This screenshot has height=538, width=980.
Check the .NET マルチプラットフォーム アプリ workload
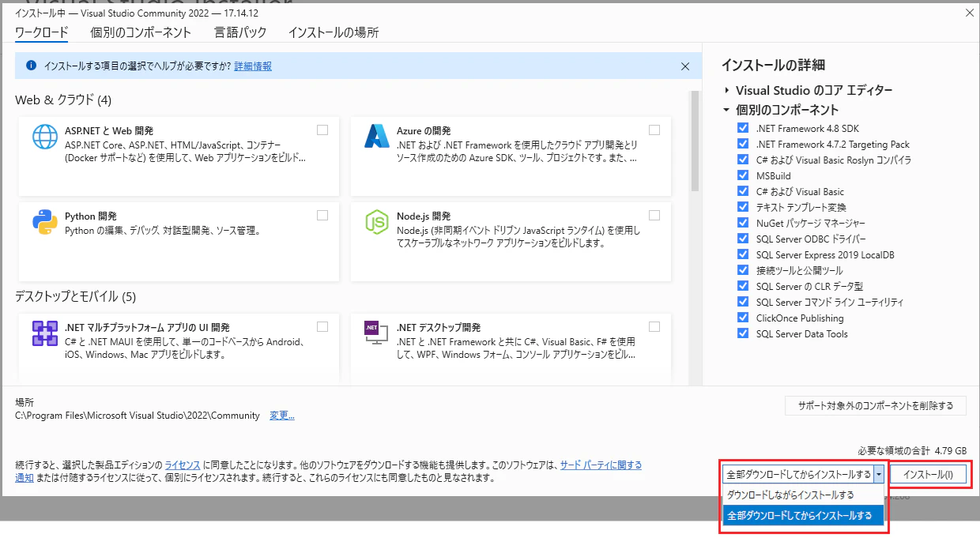pyautogui.click(x=322, y=327)
